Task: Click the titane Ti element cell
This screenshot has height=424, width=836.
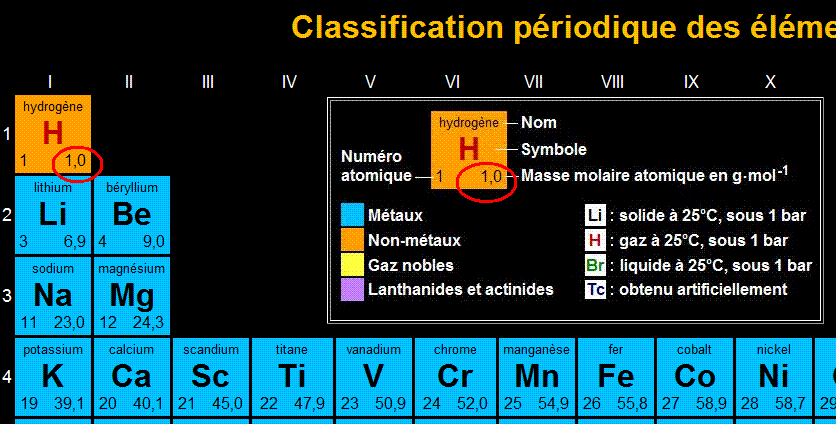Action: [292, 377]
